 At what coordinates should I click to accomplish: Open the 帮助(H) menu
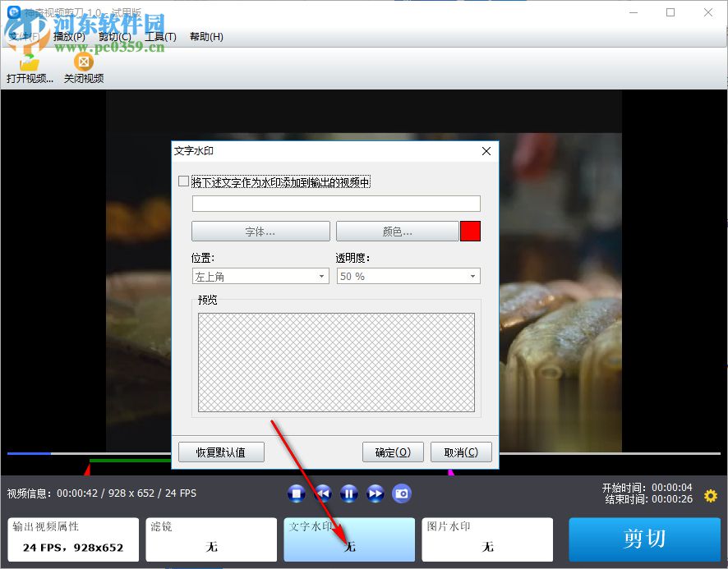coord(206,37)
